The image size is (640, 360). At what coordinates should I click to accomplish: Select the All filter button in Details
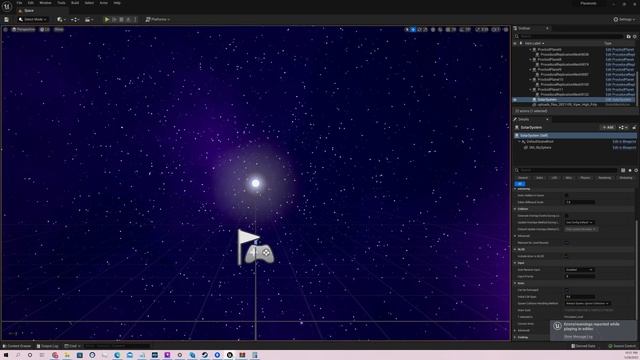click(x=520, y=184)
